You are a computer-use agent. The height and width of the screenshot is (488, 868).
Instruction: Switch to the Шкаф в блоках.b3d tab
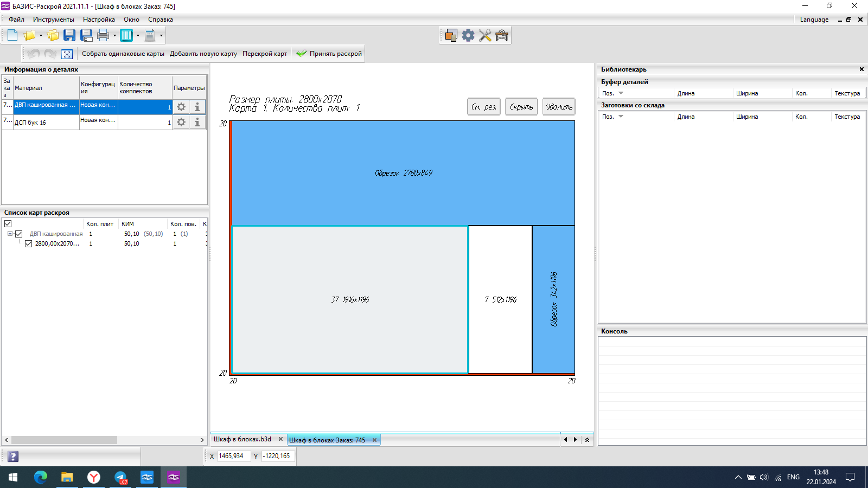[242, 439]
